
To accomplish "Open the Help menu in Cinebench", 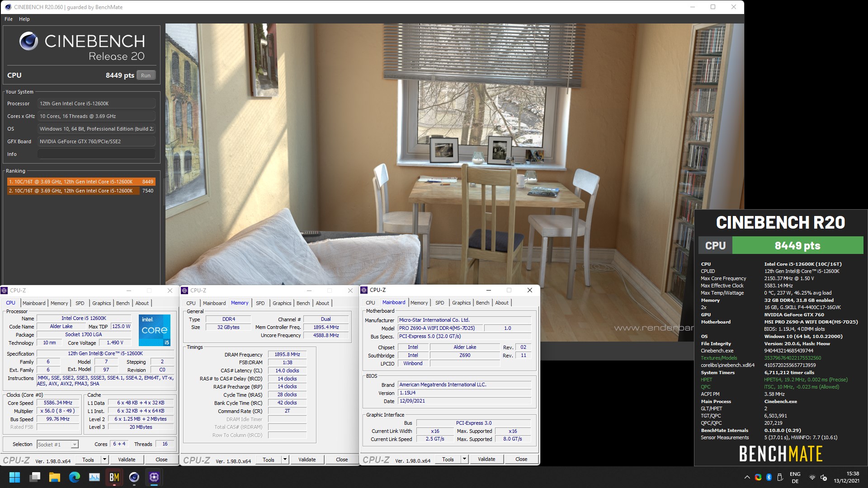I will tap(24, 19).
